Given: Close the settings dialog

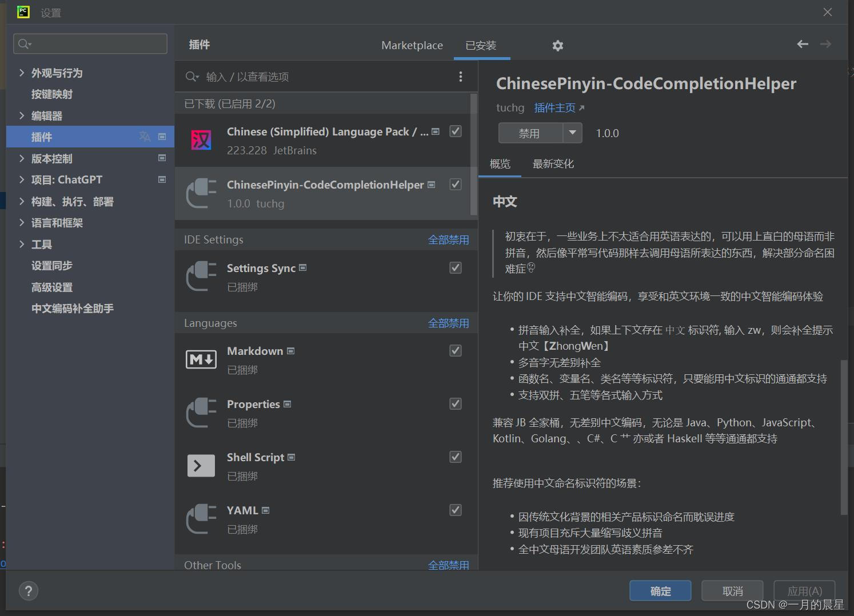Looking at the screenshot, I should click(827, 12).
